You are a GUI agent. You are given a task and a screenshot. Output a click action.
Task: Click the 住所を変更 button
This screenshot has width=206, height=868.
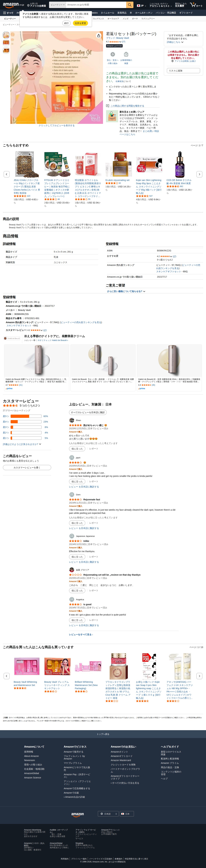80,23
